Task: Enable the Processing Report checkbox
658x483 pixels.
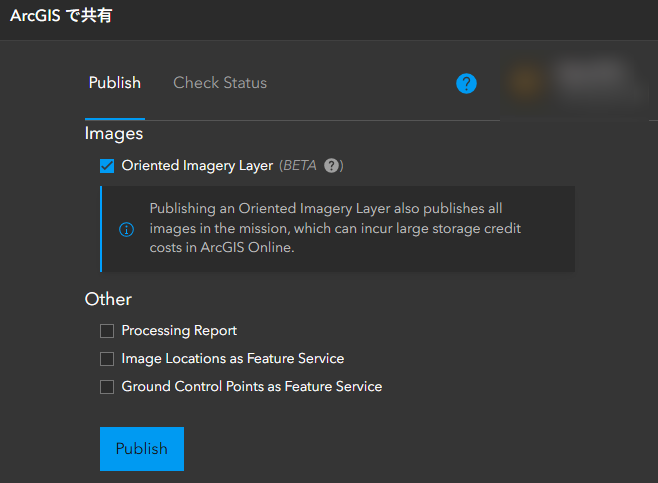Action: click(x=107, y=331)
